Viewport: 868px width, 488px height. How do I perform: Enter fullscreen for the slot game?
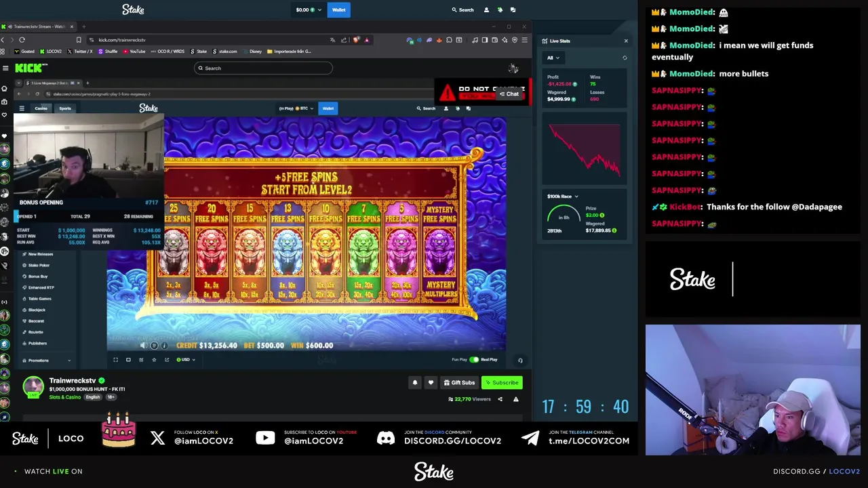tap(115, 360)
